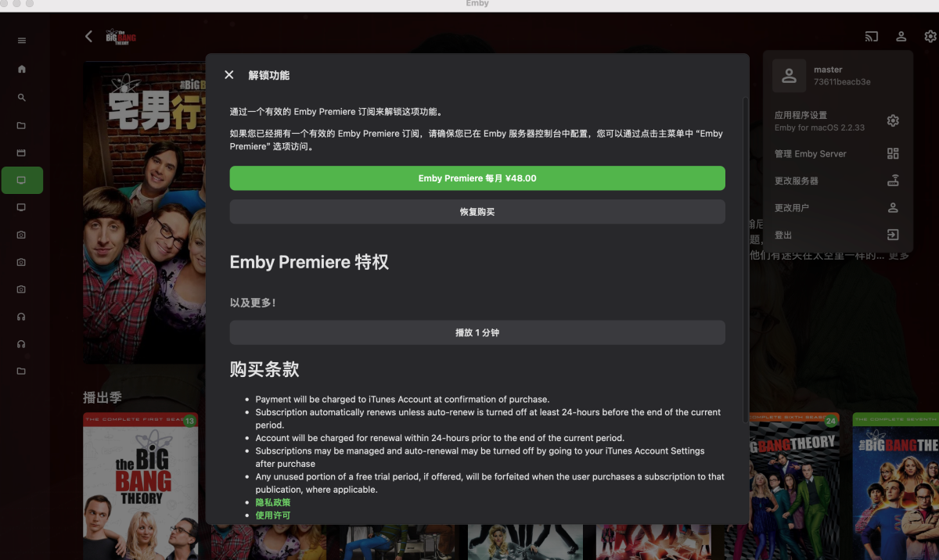Click the 解锁功能 dialog title
This screenshot has height=560, width=939.
click(269, 75)
